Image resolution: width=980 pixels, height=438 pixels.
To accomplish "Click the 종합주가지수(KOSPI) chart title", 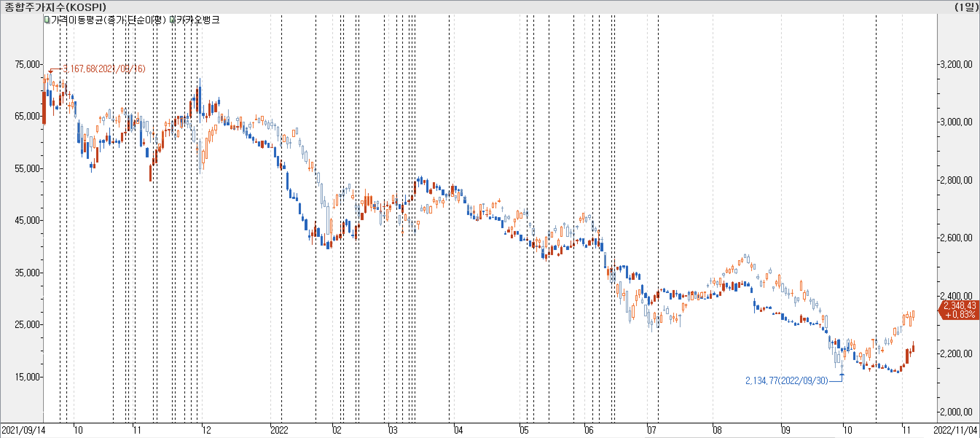I will pyautogui.click(x=55, y=7).
